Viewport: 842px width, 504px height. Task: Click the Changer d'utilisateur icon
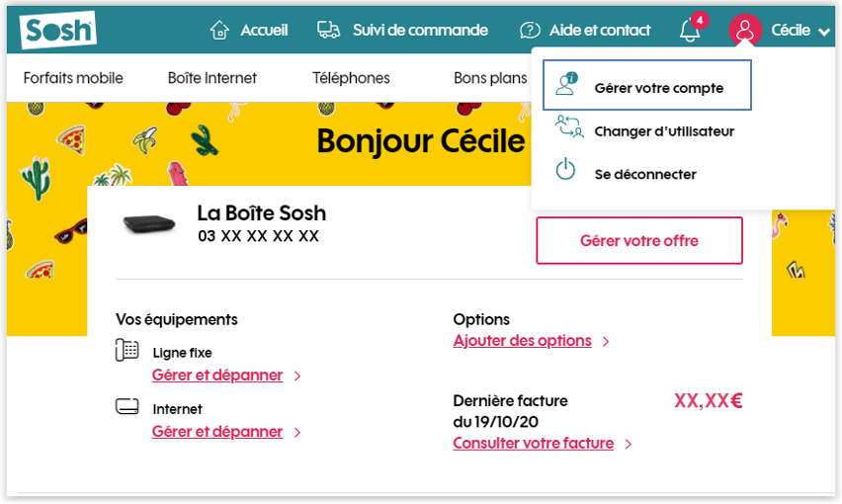pos(567,127)
